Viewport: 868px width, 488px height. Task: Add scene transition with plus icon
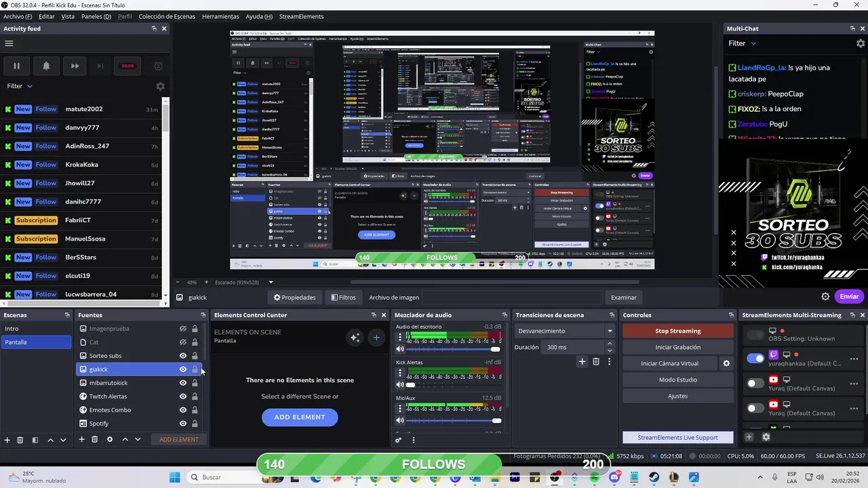click(x=582, y=362)
